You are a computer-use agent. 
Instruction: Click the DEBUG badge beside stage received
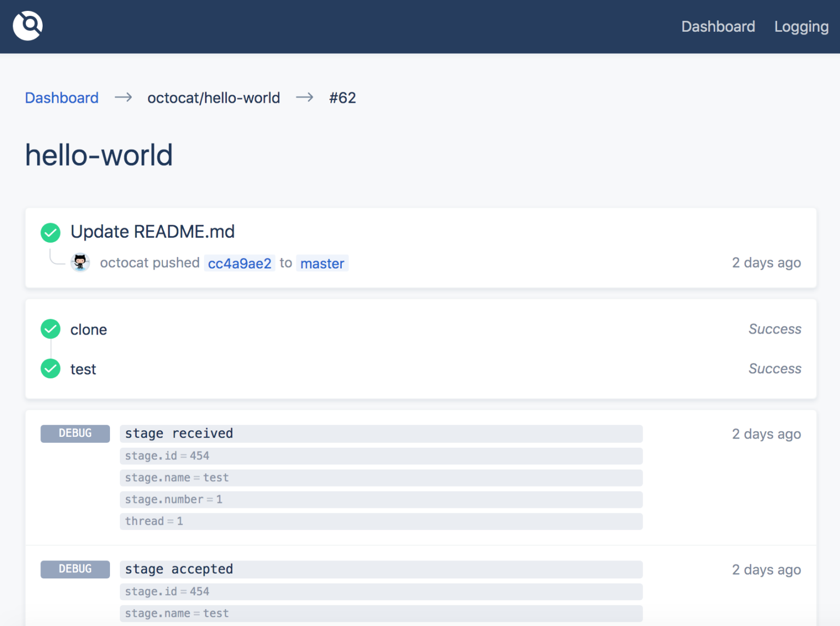coord(75,433)
